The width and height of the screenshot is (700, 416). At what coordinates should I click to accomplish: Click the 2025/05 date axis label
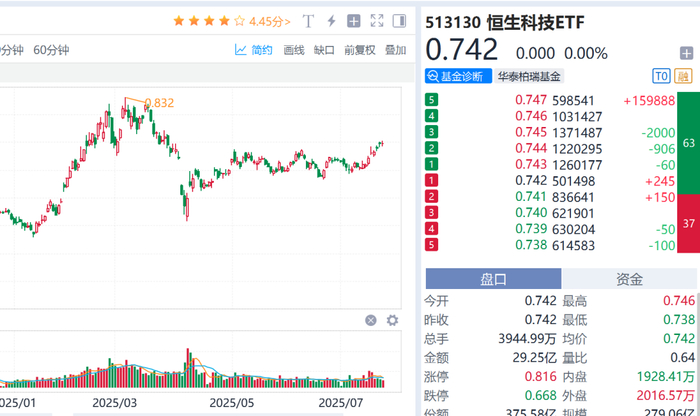coord(232,403)
